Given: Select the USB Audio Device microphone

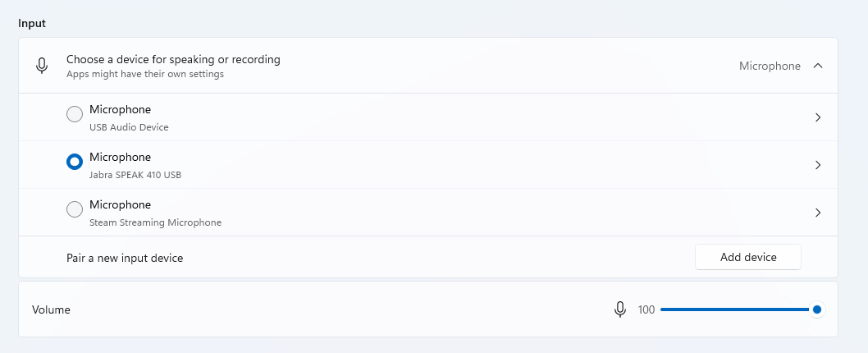Looking at the screenshot, I should tap(75, 115).
